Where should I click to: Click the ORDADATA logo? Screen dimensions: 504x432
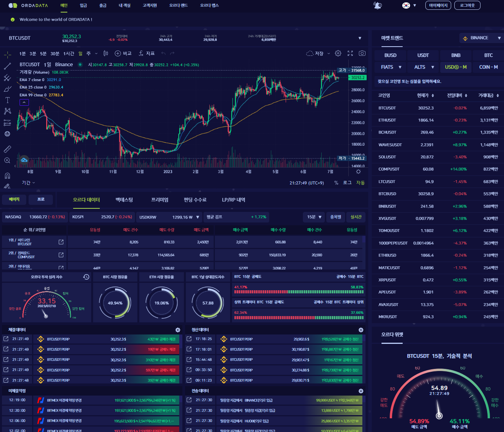coord(28,5)
